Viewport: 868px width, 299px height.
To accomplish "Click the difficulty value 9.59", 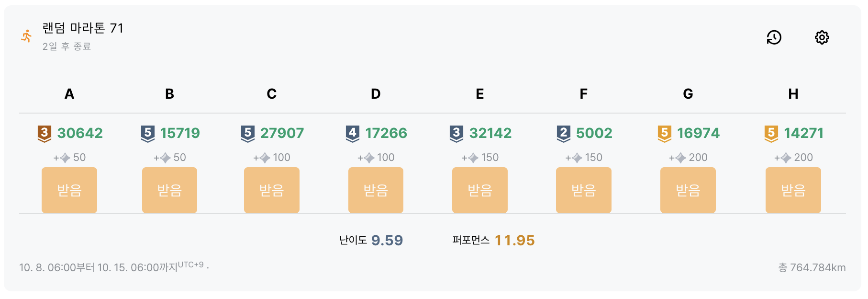I will [x=388, y=240].
